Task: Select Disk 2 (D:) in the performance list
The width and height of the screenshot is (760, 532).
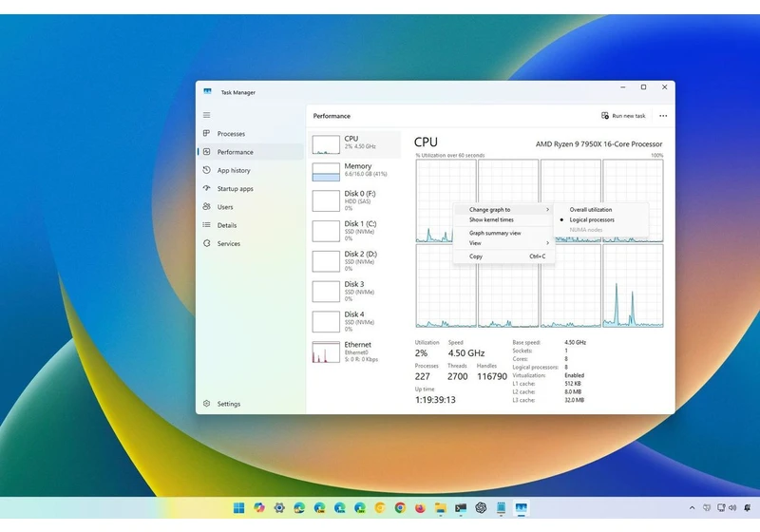Action: [x=354, y=260]
